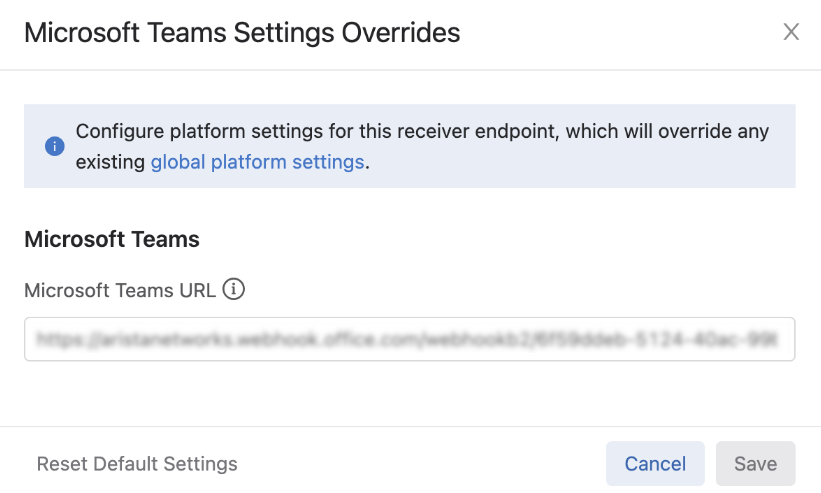
Task: Click the dialog title Microsoft Teams Settings Overrides
Action: pyautogui.click(x=242, y=32)
